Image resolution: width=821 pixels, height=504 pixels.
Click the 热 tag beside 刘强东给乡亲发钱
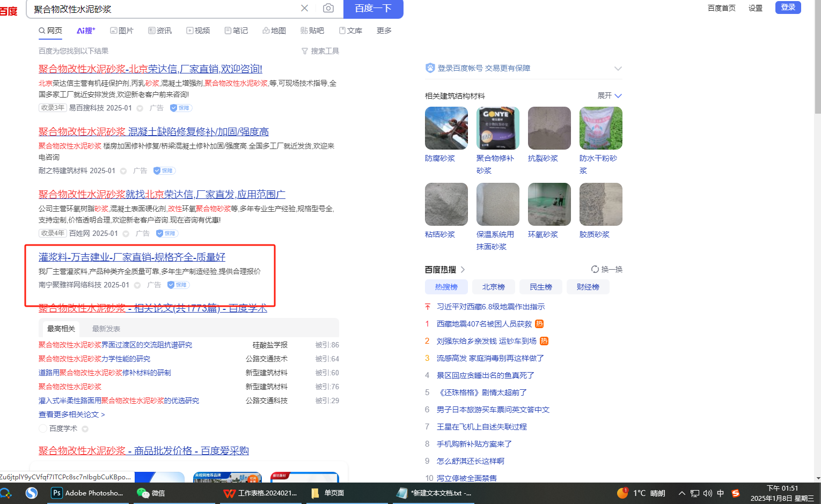544,341
